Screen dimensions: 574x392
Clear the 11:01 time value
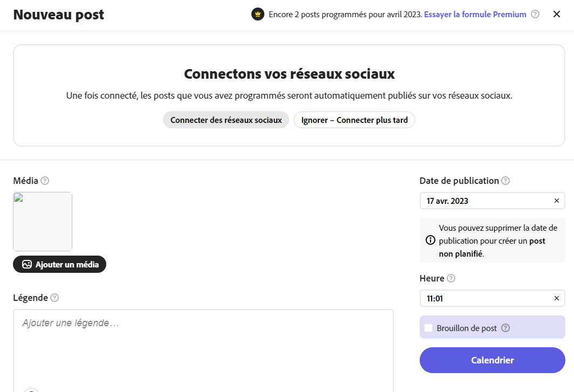[557, 298]
